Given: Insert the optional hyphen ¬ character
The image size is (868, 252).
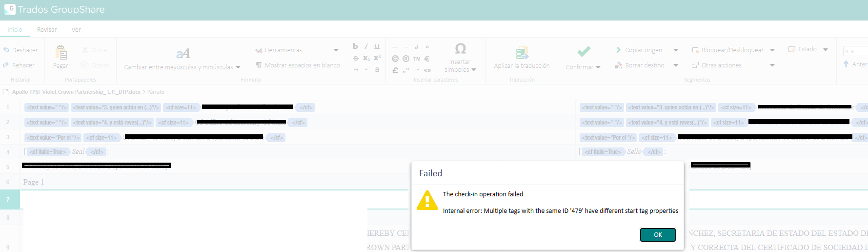Looking at the screenshot, I should tap(355, 69).
